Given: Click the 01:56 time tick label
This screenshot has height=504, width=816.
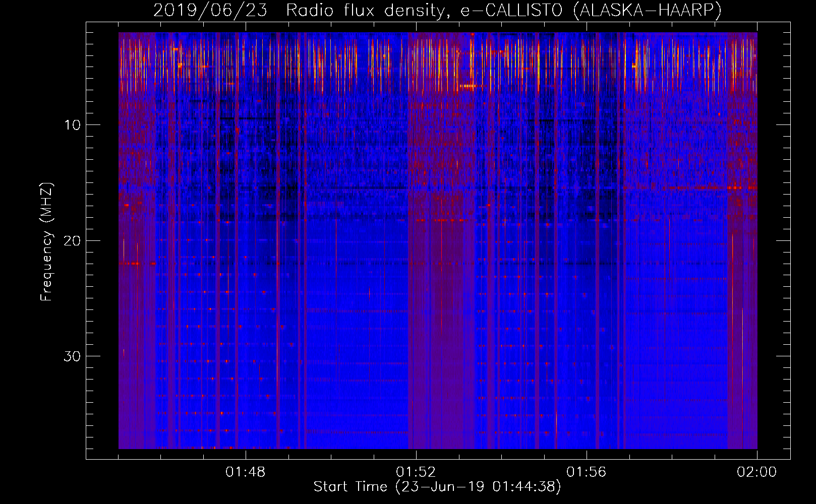Looking at the screenshot, I should pyautogui.click(x=587, y=472).
